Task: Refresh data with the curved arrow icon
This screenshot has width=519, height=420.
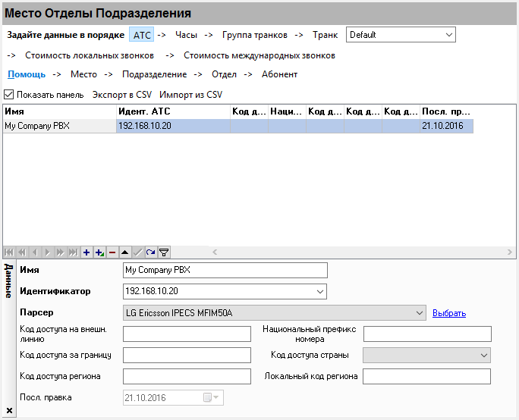Action: (x=151, y=252)
